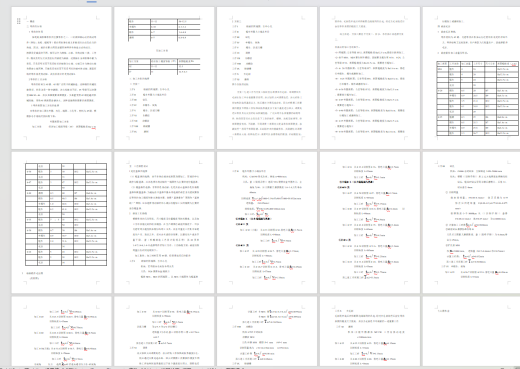The height and width of the screenshot is (369, 520).
Task: Open the fifth page in the middle row
Action: (471, 223)
